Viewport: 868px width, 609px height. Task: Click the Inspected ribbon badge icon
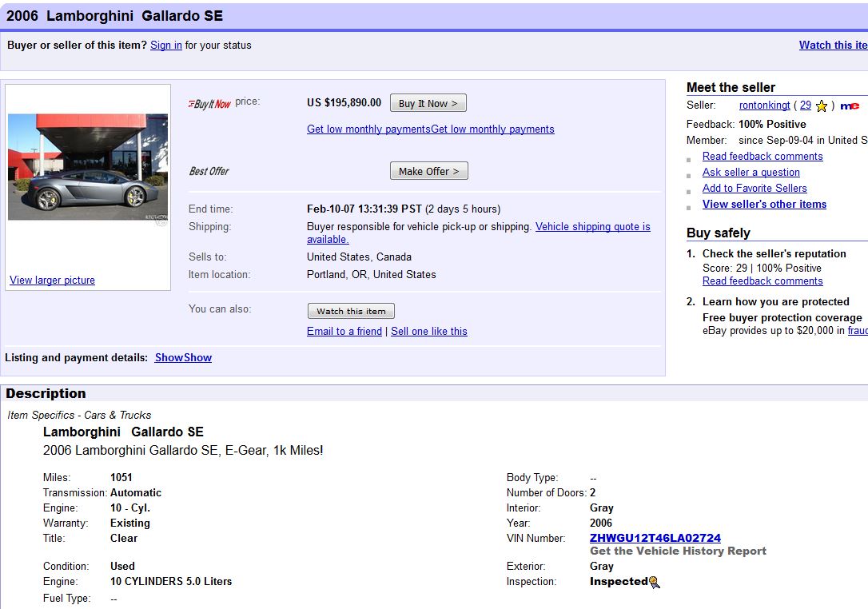(x=655, y=583)
